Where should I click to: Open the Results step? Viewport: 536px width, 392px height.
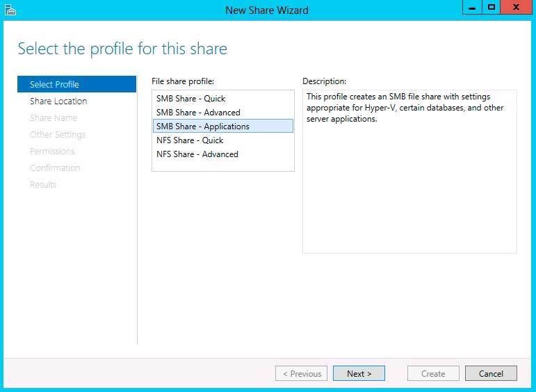pyautogui.click(x=76, y=185)
